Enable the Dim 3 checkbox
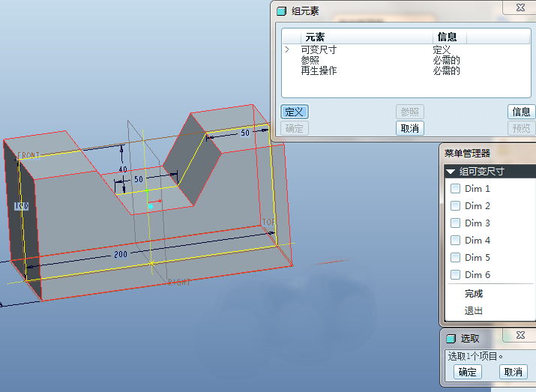The width and height of the screenshot is (536, 392). coord(455,223)
